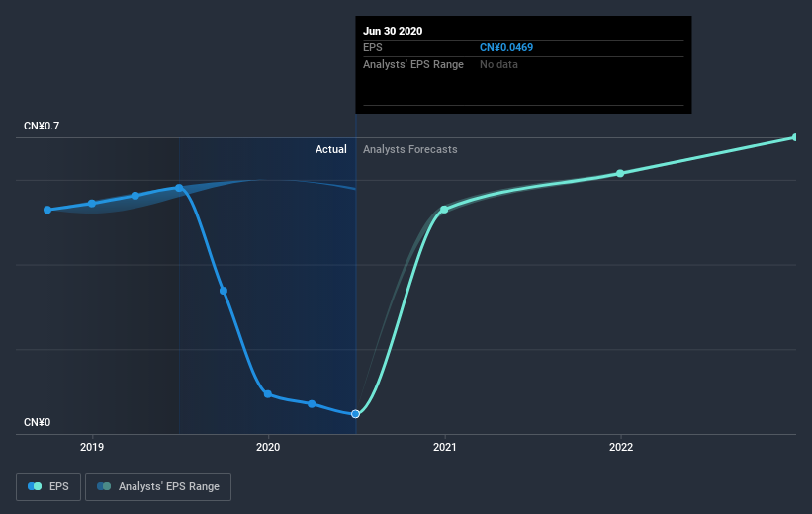Toggle the EPS legend button

click(48, 486)
